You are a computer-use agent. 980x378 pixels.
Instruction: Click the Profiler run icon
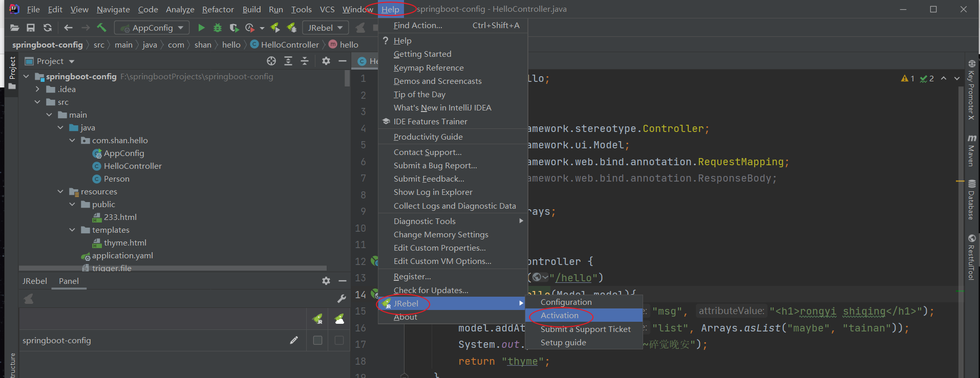[250, 28]
